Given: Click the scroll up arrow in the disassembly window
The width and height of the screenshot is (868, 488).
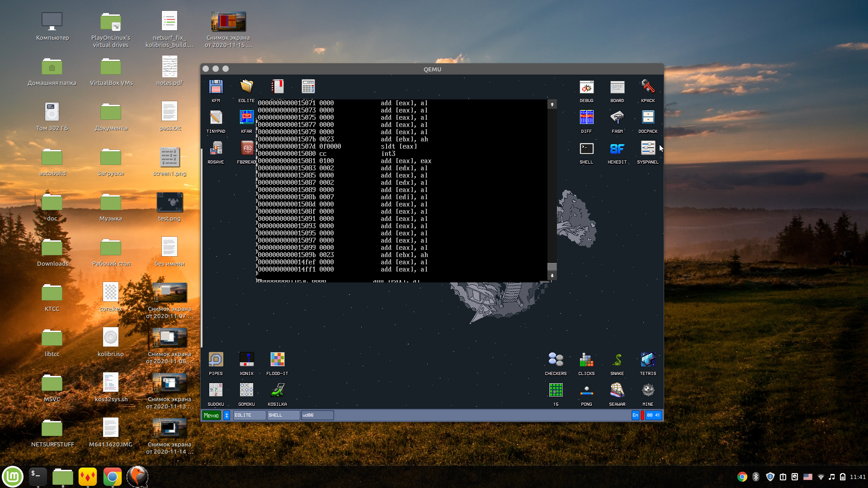Looking at the screenshot, I should (x=552, y=104).
